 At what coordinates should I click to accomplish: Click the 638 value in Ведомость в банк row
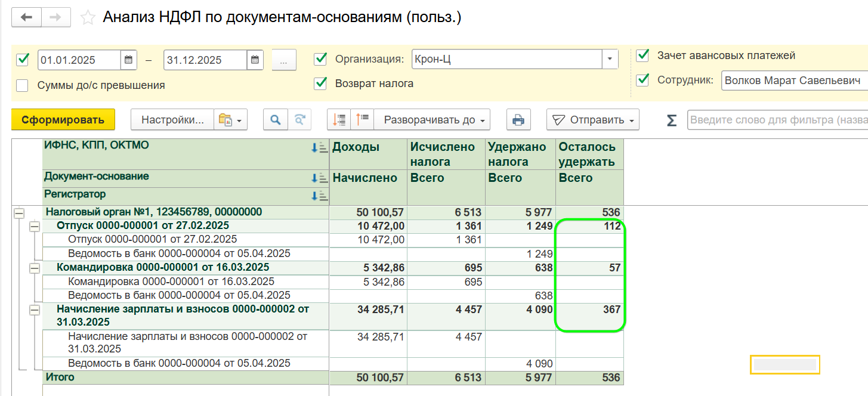coord(543,295)
